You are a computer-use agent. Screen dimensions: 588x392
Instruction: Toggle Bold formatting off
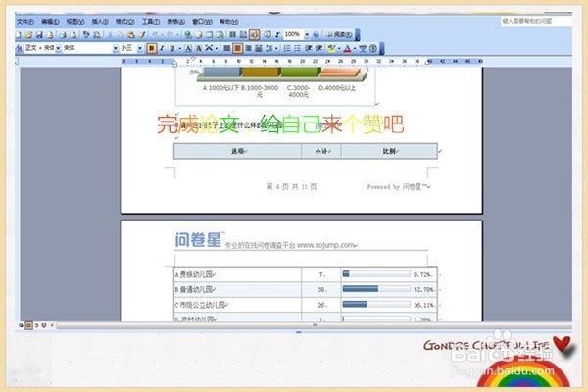pyautogui.click(x=151, y=48)
